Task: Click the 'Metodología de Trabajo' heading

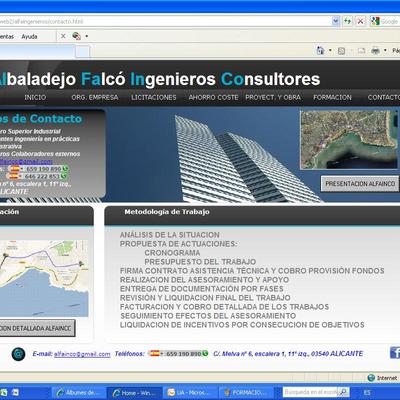Action: (x=167, y=212)
